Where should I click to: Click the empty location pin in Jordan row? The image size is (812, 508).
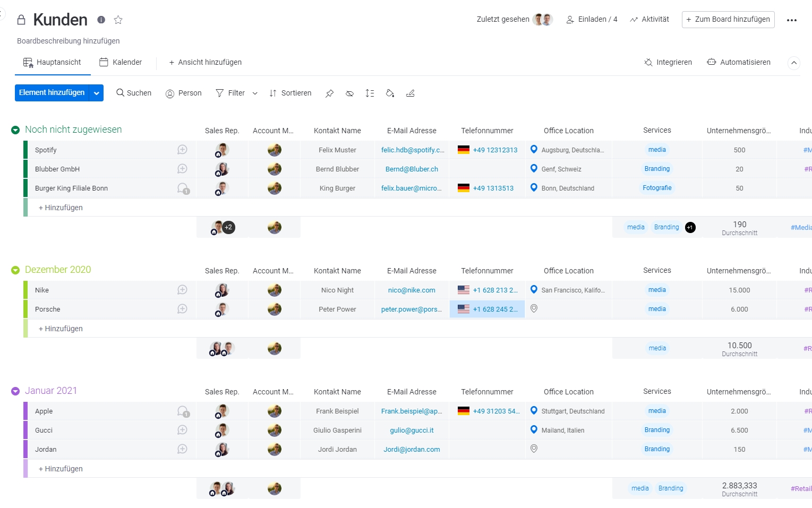coord(534,449)
